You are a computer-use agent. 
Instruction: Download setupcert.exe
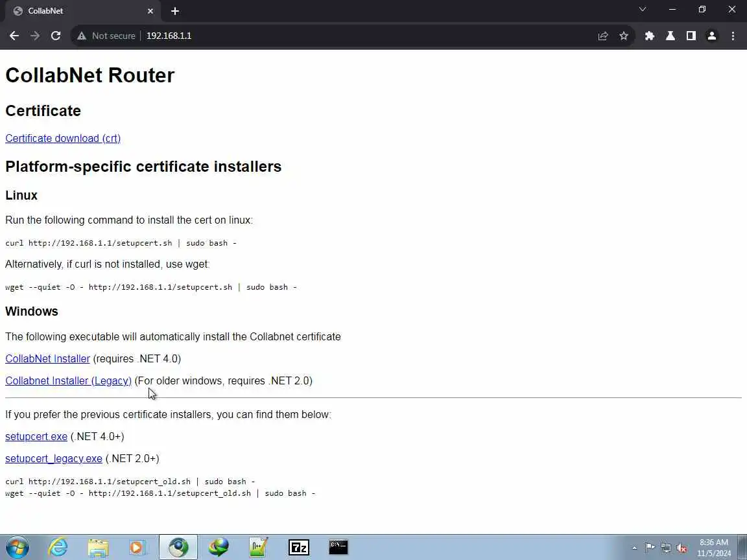(36, 437)
